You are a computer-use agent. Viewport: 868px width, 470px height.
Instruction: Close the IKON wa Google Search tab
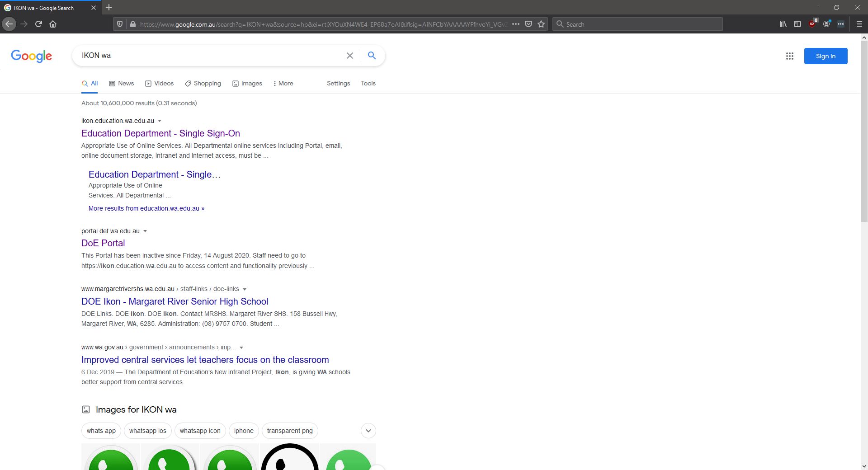(x=94, y=8)
